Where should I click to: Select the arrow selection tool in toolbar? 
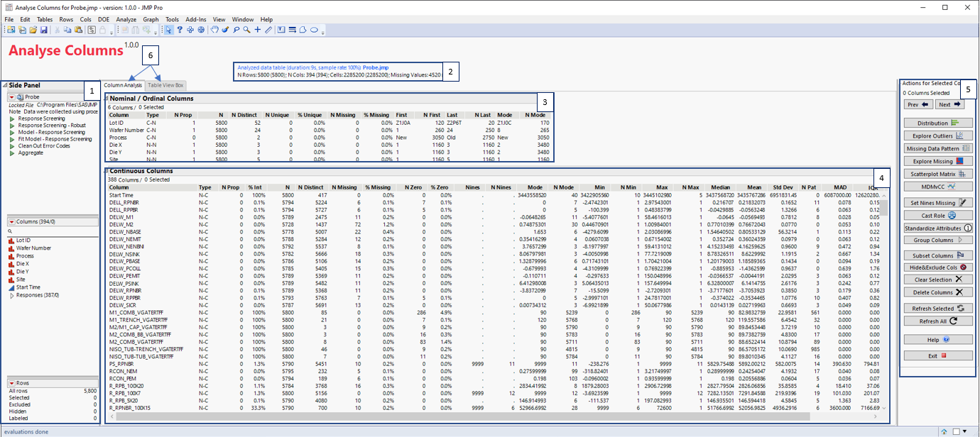pos(168,30)
